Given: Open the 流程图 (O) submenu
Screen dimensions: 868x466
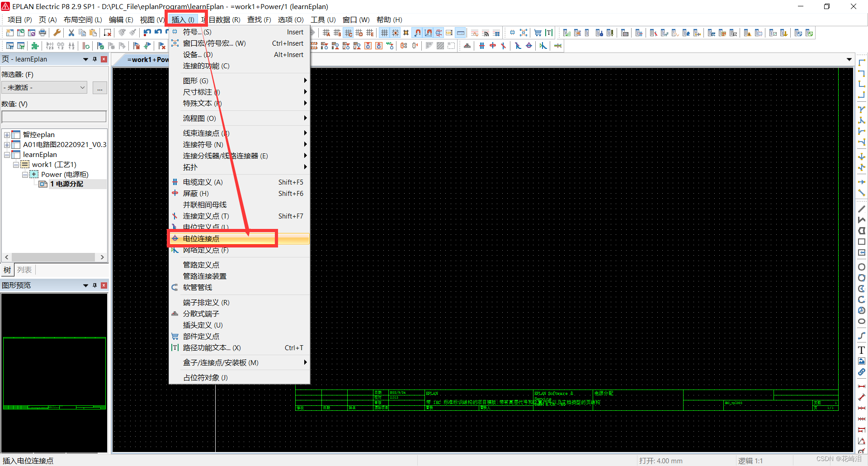Looking at the screenshot, I should coord(239,118).
